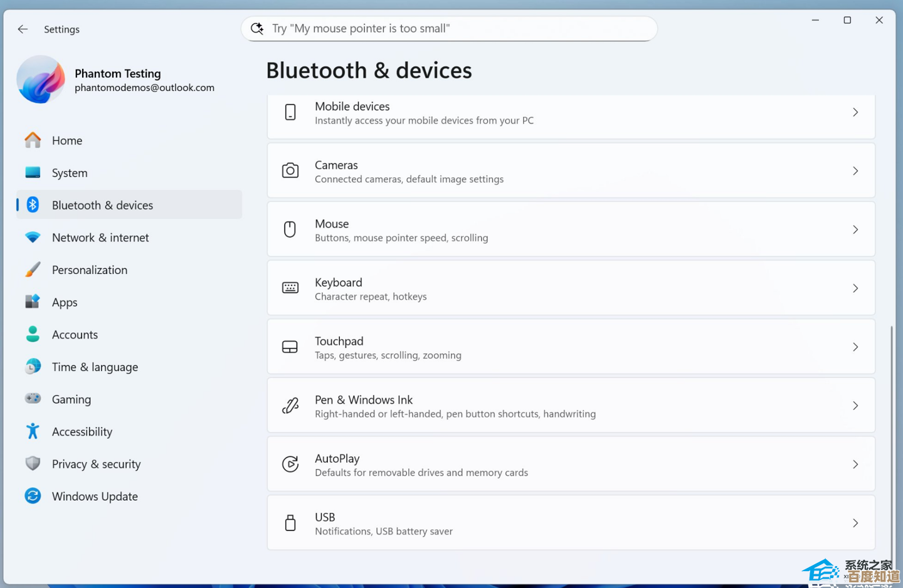
Task: Click the Settings search box
Action: 449,29
